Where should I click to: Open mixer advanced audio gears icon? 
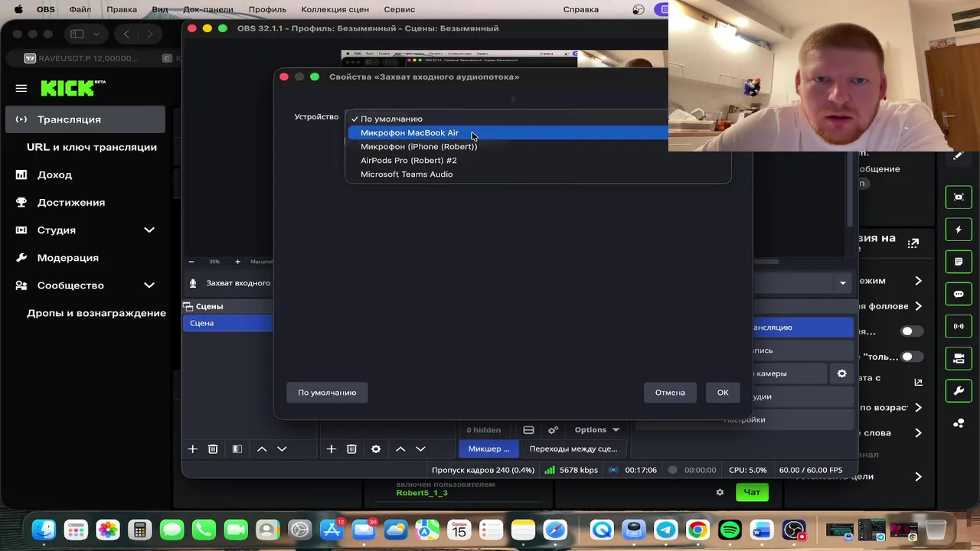[x=553, y=430]
